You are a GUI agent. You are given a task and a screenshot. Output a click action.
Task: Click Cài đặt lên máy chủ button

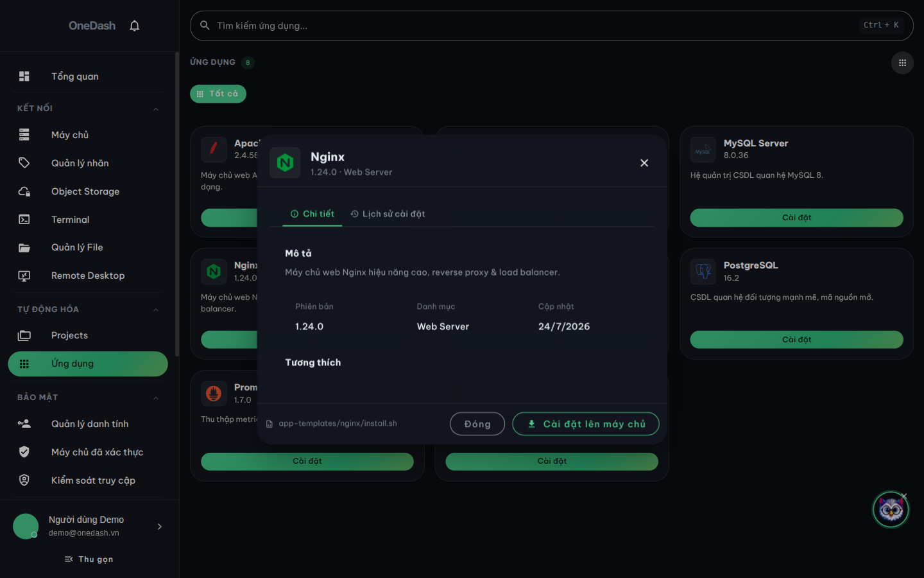click(586, 424)
